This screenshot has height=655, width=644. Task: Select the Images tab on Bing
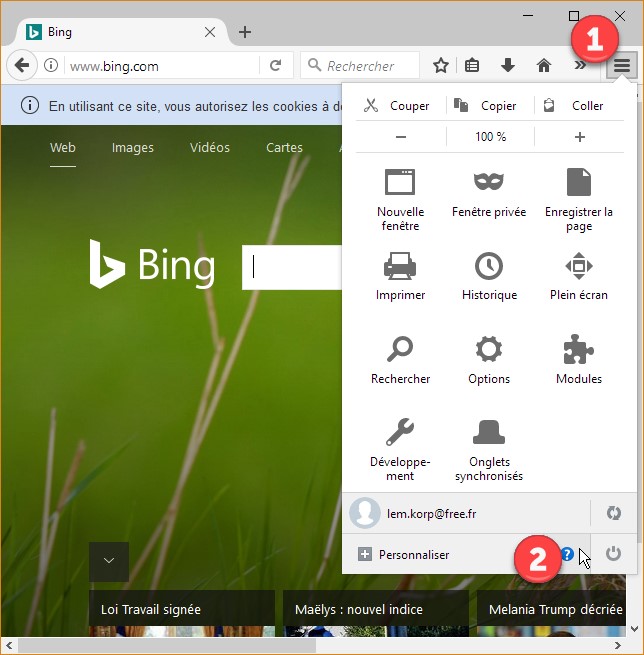[133, 147]
